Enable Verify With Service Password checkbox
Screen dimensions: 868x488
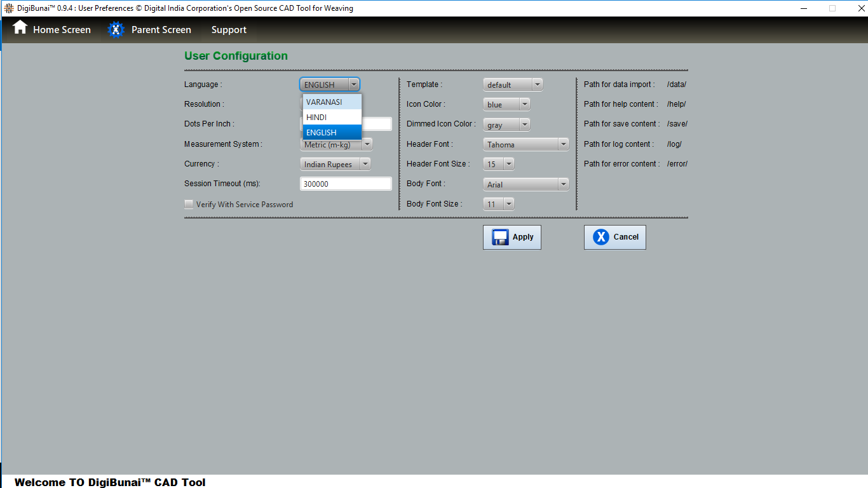(x=189, y=205)
